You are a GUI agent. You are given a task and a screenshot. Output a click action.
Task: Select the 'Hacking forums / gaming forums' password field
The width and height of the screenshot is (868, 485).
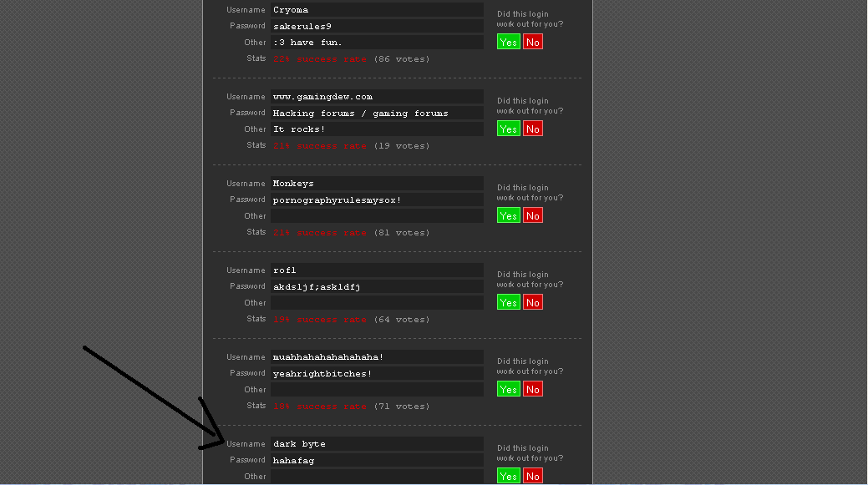[x=377, y=113]
